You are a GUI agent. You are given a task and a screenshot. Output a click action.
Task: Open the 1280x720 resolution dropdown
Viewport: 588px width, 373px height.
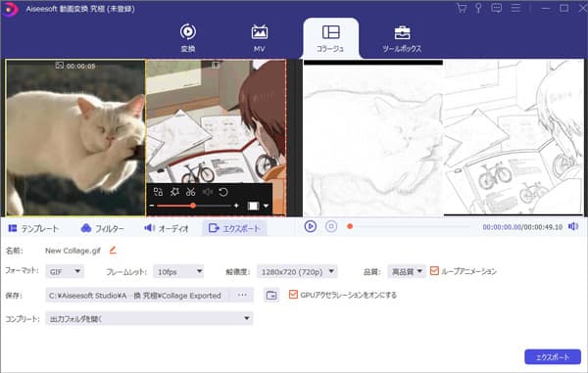pyautogui.click(x=297, y=271)
